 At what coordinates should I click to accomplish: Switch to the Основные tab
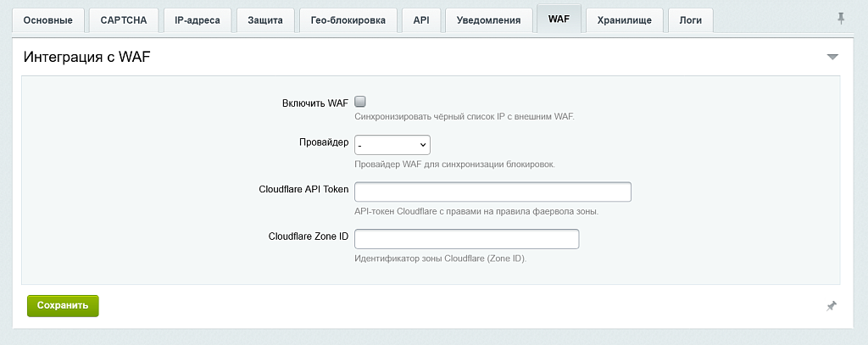pos(48,20)
